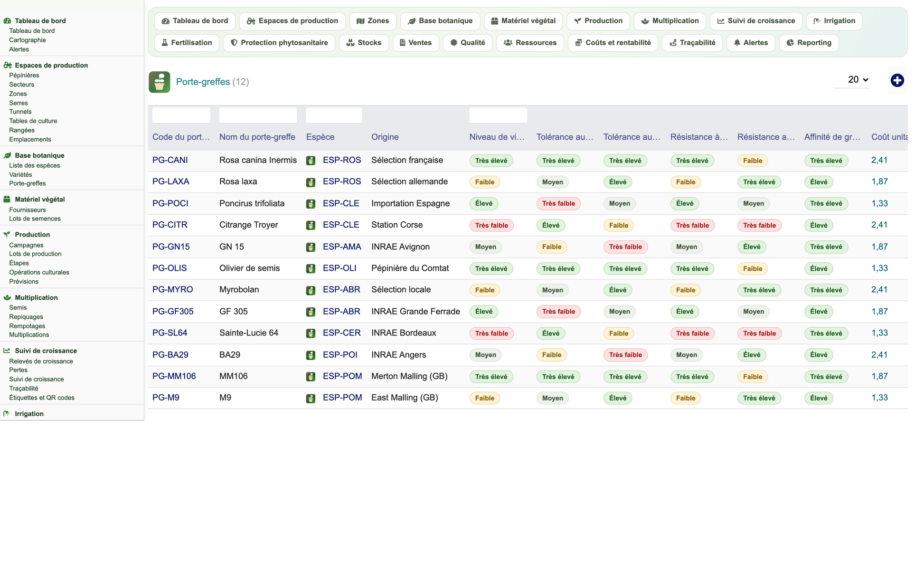This screenshot has width=924, height=572.
Task: Open Niveau de vigueur filter field
Action: point(498,115)
